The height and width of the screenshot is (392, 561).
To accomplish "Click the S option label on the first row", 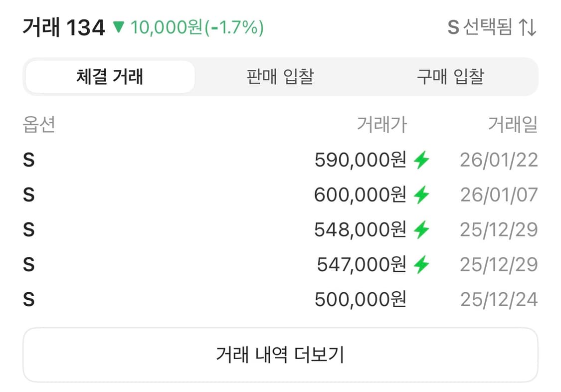I will coord(29,160).
